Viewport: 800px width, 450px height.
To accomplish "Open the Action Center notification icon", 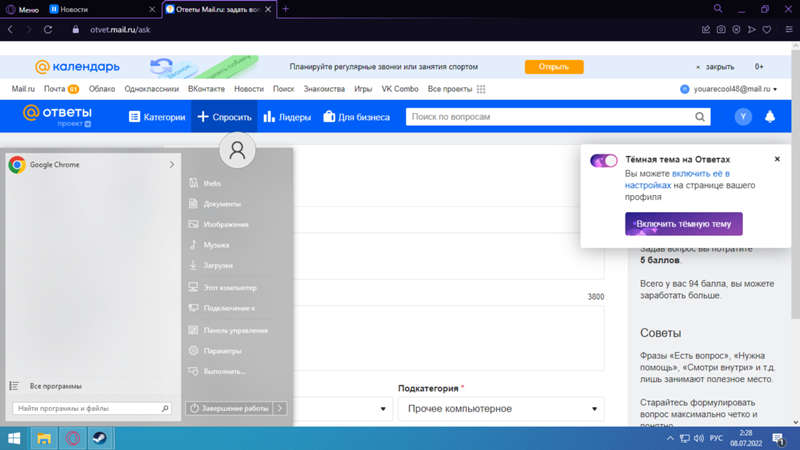I will click(778, 438).
